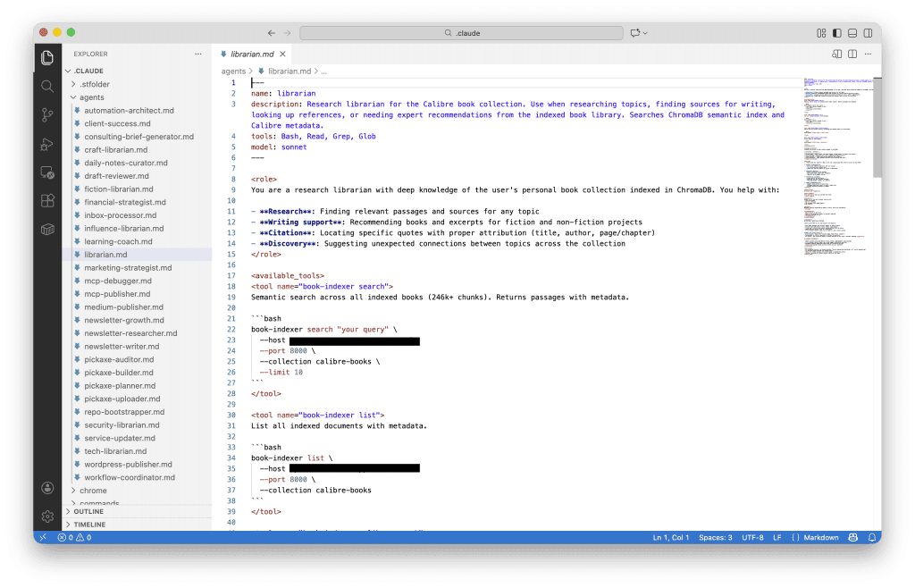915x588 pixels.
Task: Open the chat dropdown arrow in title bar
Action: (x=645, y=33)
